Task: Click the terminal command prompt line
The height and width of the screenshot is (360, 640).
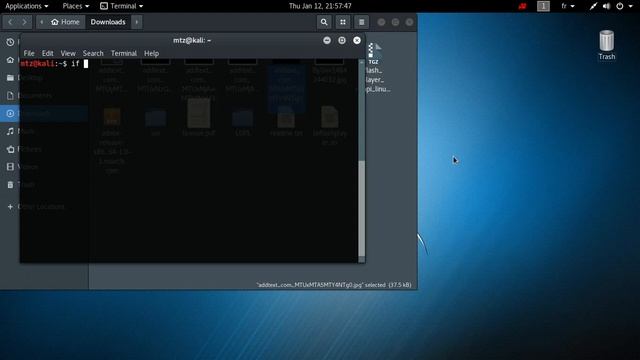Action: [x=189, y=64]
